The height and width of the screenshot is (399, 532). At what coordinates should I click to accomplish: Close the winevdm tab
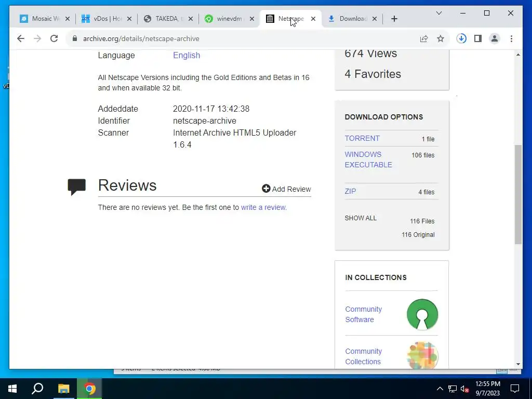click(x=252, y=19)
